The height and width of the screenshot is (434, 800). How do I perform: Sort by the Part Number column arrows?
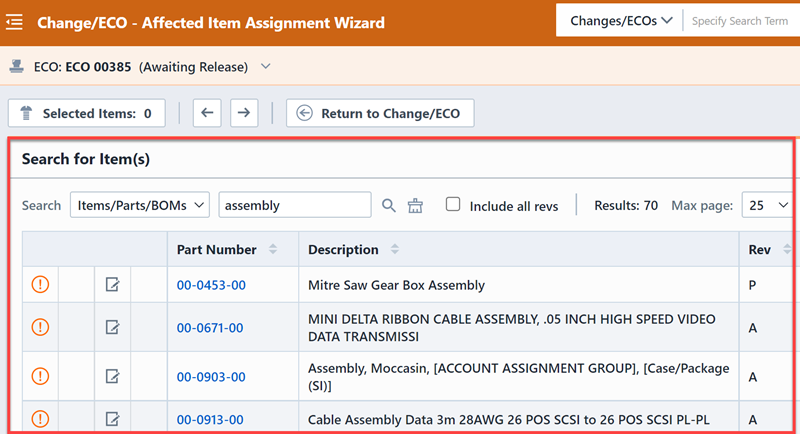273,249
